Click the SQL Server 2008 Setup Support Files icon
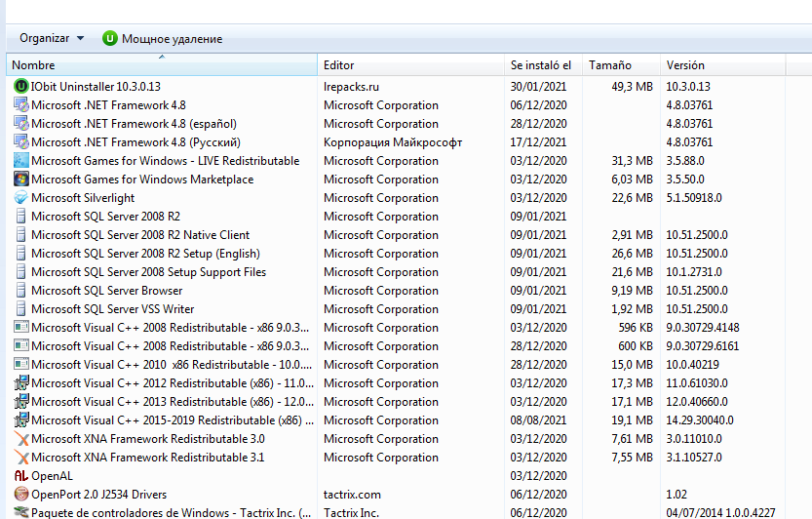The width and height of the screenshot is (812, 519). coord(21,271)
